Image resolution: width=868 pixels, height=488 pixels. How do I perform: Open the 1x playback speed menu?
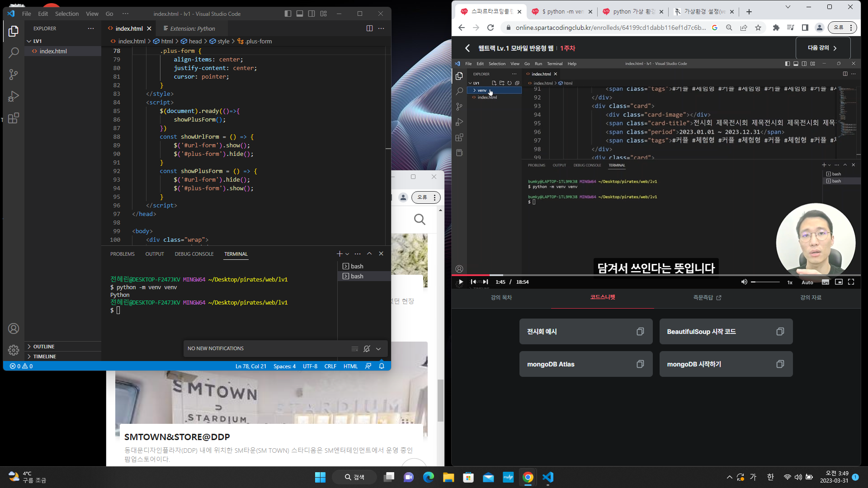[x=790, y=282]
